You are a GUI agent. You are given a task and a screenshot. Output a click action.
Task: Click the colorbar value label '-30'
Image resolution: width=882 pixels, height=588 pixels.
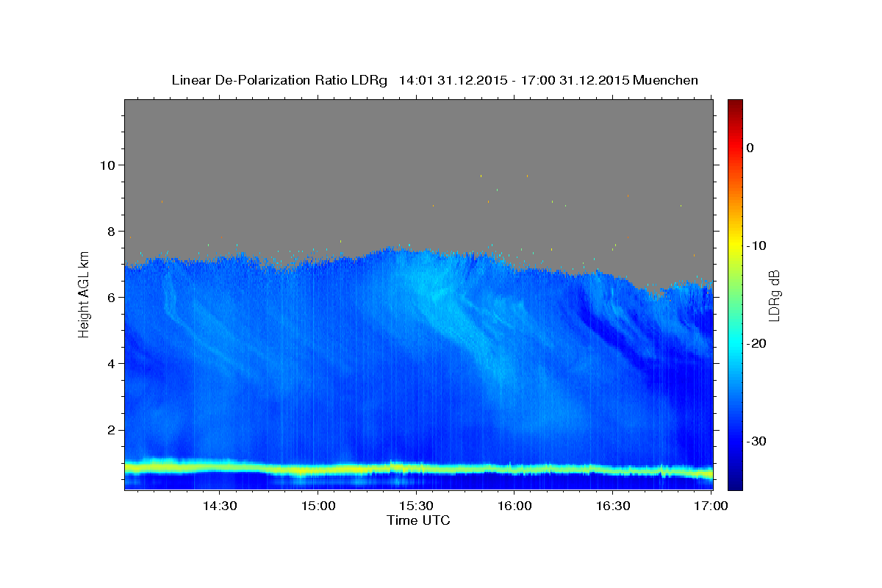tap(756, 441)
